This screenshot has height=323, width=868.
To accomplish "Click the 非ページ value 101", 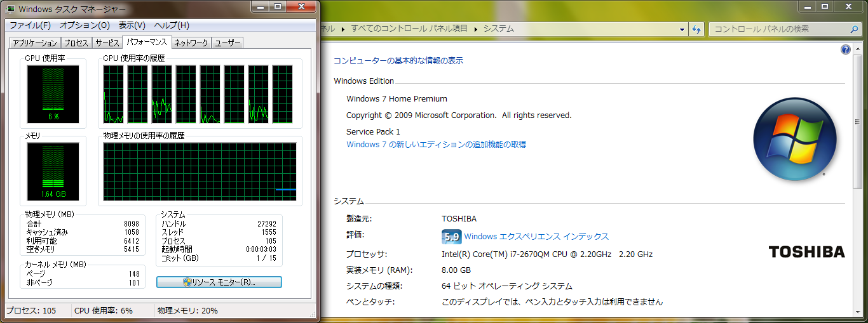I will pos(133,283).
